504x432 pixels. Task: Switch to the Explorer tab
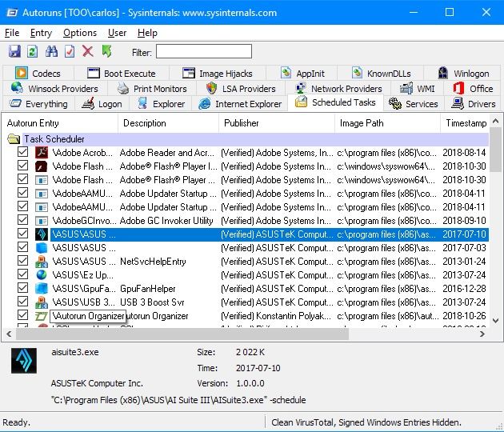click(x=161, y=104)
